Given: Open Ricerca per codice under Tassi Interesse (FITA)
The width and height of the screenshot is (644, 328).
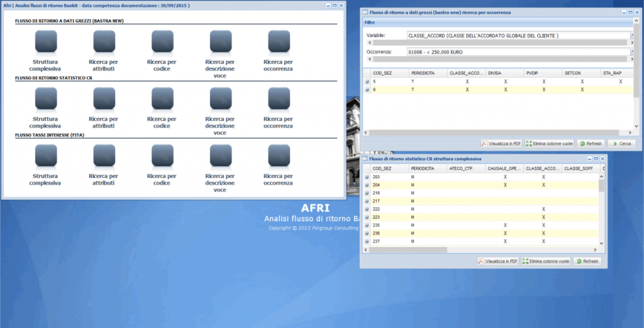Looking at the screenshot, I should (x=162, y=156).
